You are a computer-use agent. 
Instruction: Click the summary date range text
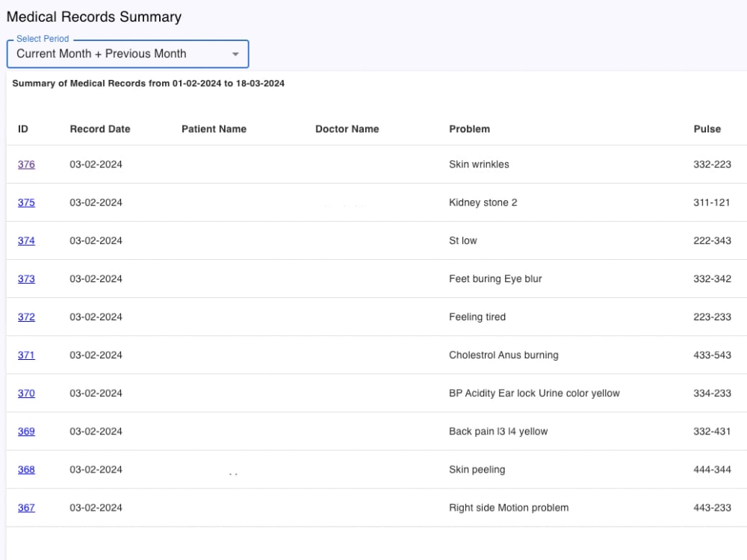click(x=148, y=84)
